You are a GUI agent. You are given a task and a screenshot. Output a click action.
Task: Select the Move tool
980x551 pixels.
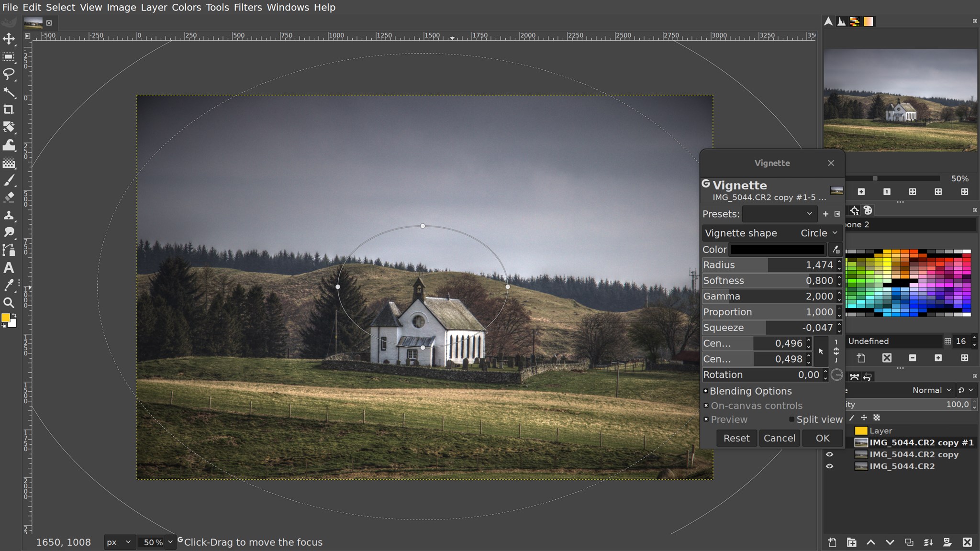pyautogui.click(x=9, y=39)
